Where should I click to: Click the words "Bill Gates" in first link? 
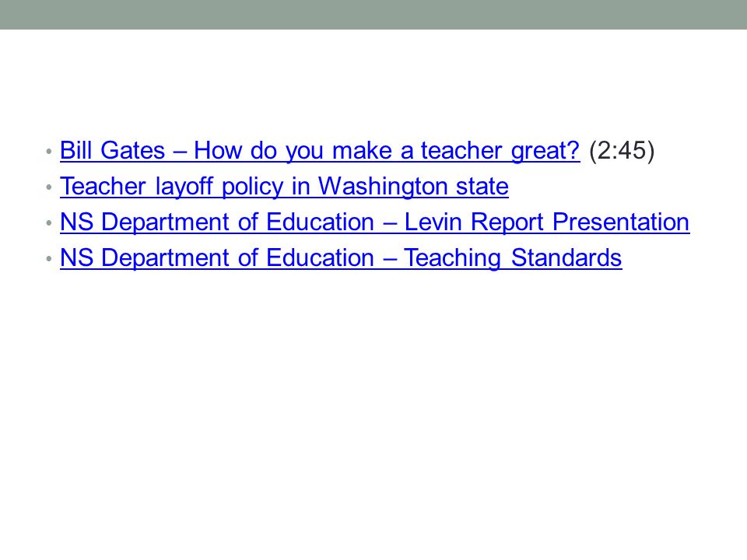click(112, 150)
